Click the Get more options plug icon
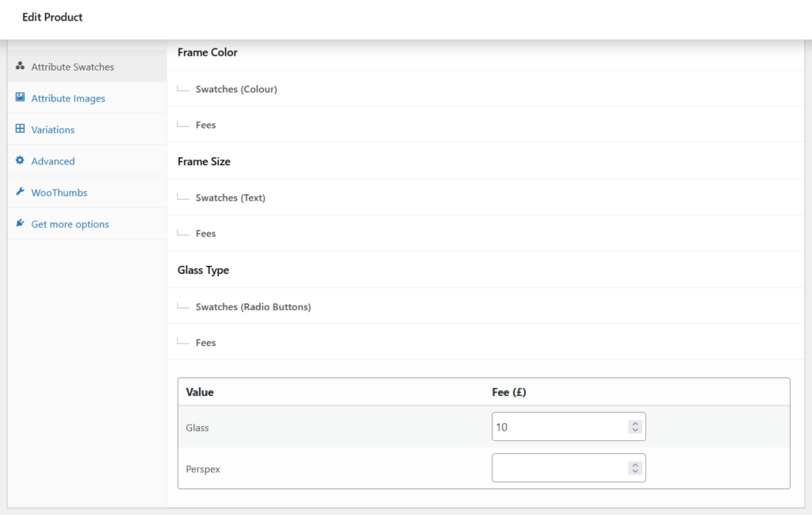The height and width of the screenshot is (515, 812). (21, 224)
